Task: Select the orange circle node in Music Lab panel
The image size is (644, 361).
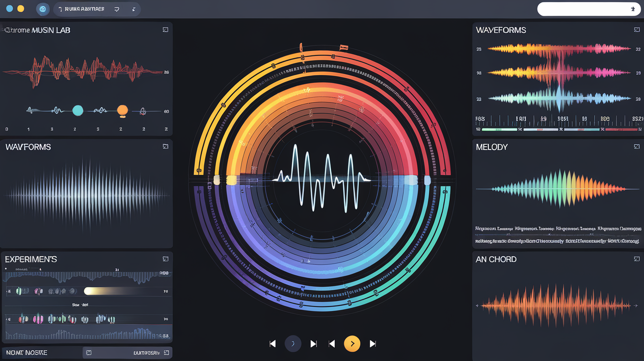Action: 123,110
